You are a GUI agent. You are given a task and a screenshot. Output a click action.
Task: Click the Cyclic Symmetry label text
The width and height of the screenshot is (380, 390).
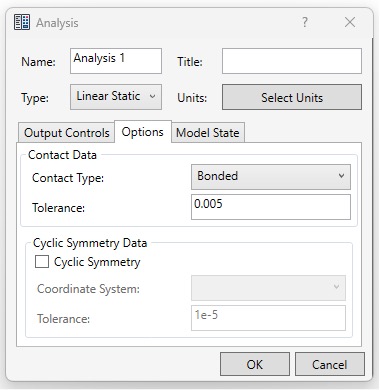[x=97, y=262]
